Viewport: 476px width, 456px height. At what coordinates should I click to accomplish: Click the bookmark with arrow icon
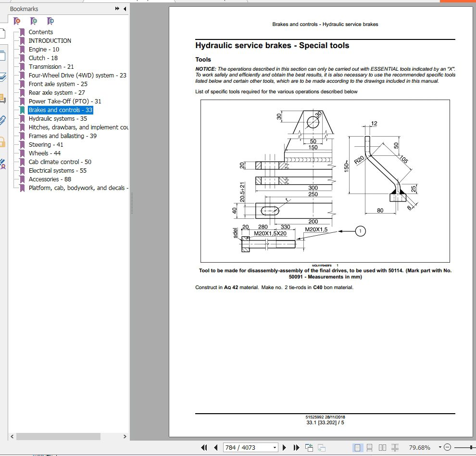[x=50, y=21]
